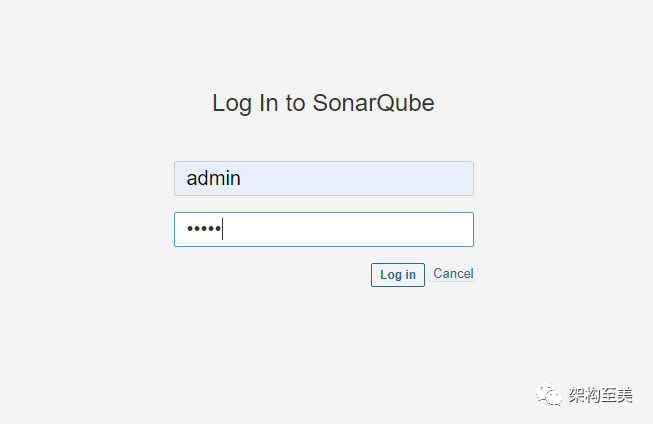The width and height of the screenshot is (653, 424).
Task: Click the "Log In" words in heading
Action: pos(244,103)
